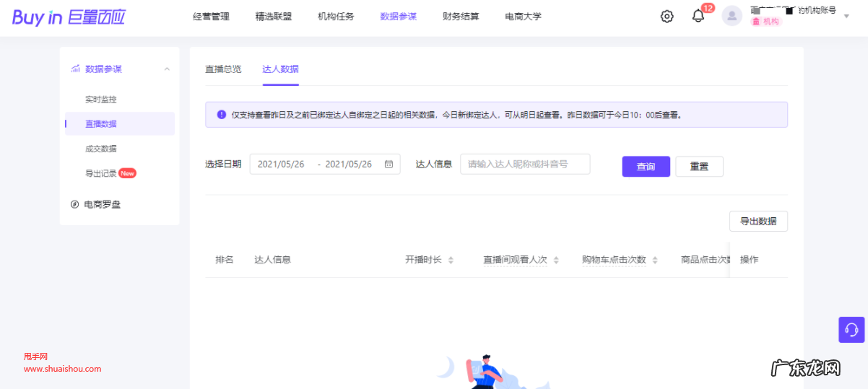
Task: Click the 商品点击次数 column header
Action: tap(706, 260)
